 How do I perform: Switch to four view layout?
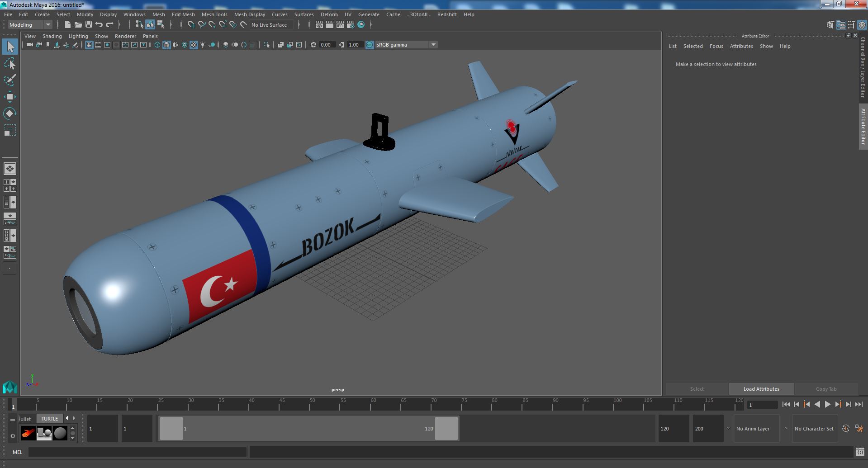tap(10, 185)
